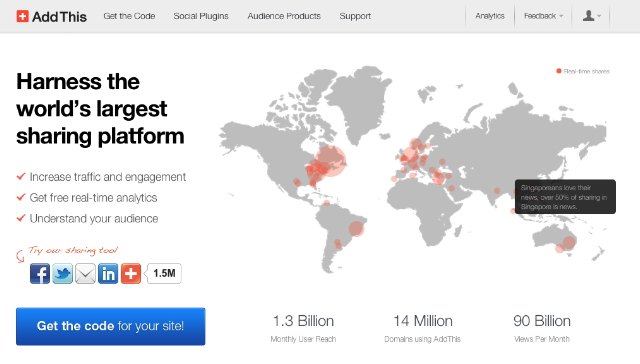
Task: Click the blue Get the code for your site button
Action: [111, 326]
